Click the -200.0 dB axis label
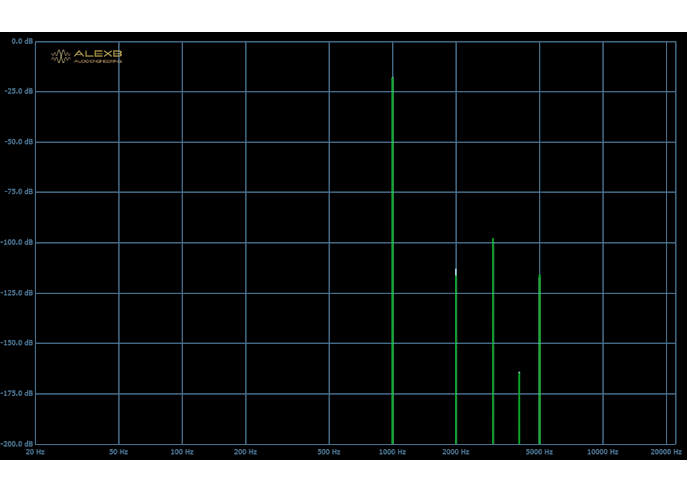Viewport: 687px width, 492px height. click(x=17, y=443)
